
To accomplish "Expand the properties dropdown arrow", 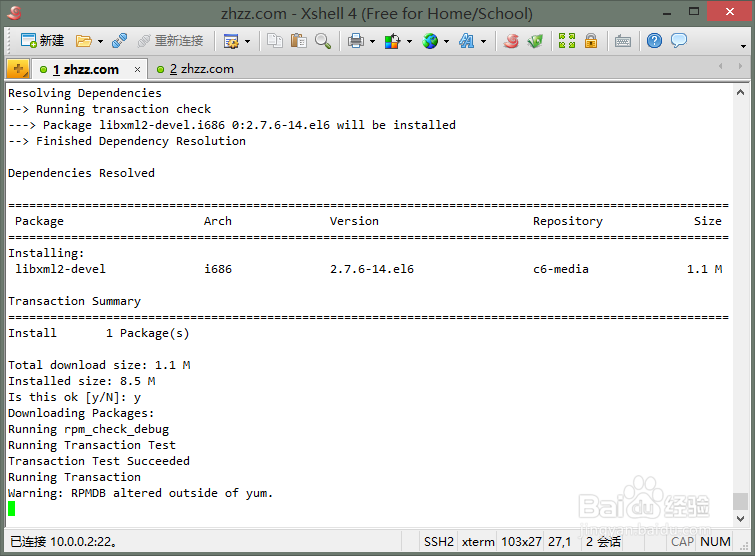I will coord(247,41).
